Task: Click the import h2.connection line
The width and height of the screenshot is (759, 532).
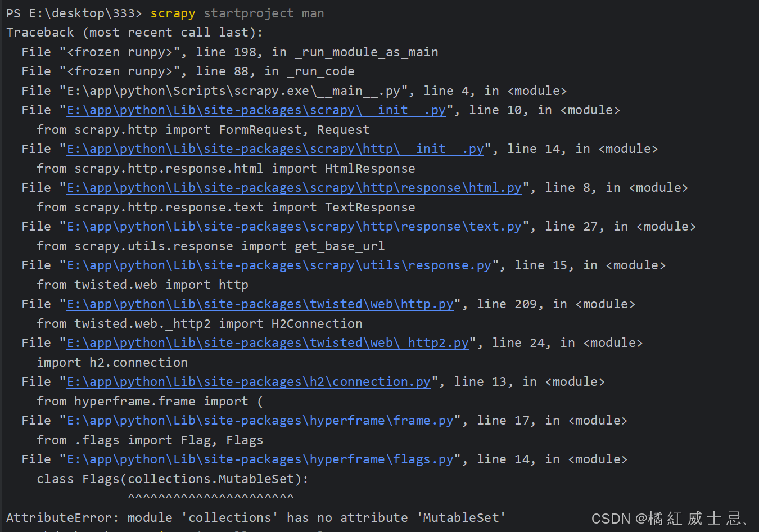Action: (x=112, y=362)
